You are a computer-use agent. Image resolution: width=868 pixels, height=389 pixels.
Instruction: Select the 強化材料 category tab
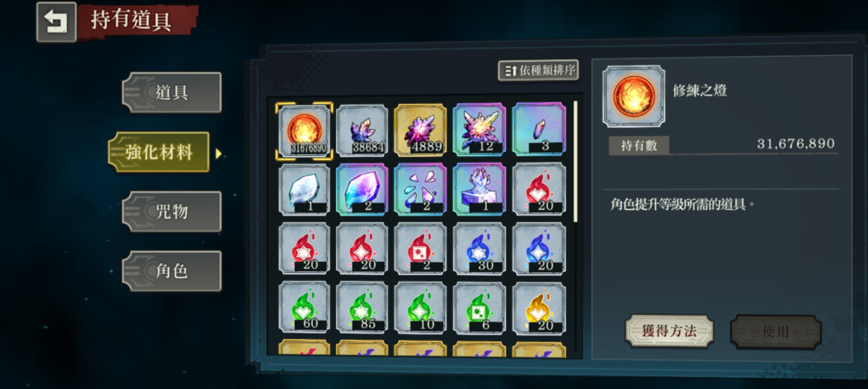[159, 153]
